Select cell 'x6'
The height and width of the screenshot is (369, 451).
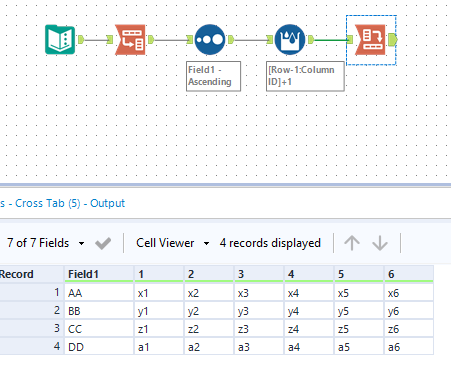[409, 293]
